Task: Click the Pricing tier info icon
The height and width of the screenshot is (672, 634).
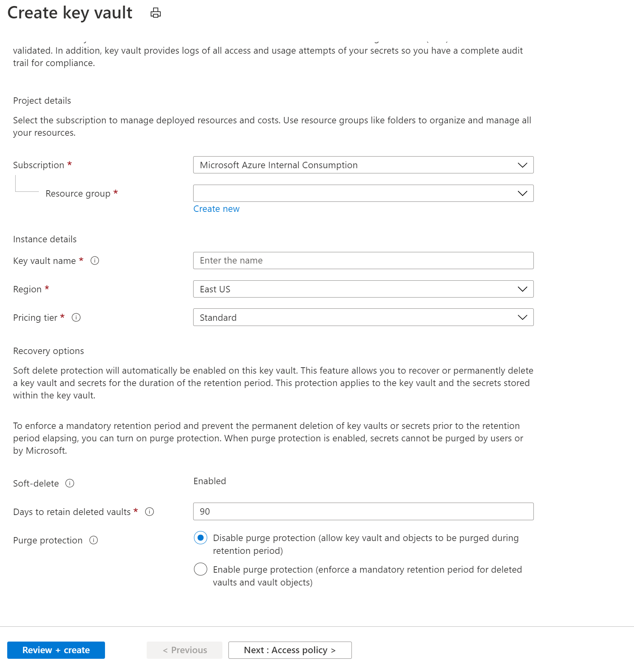Action: (x=77, y=318)
